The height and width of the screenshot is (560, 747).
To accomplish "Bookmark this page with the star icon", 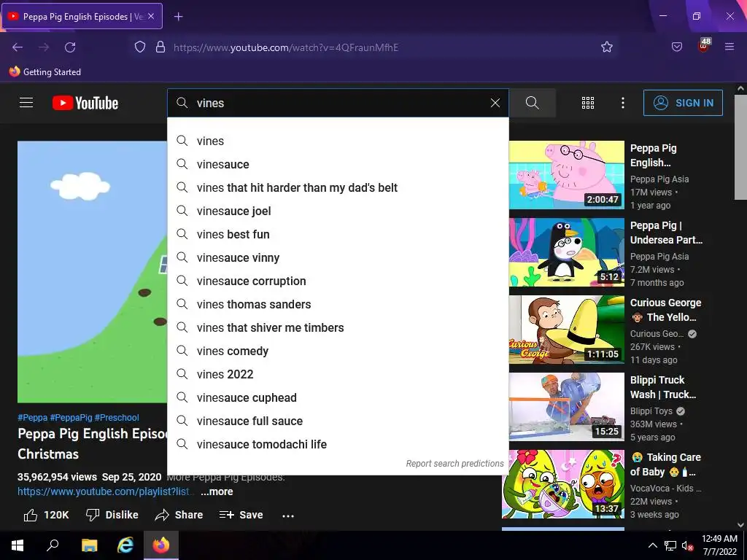I will coord(606,47).
